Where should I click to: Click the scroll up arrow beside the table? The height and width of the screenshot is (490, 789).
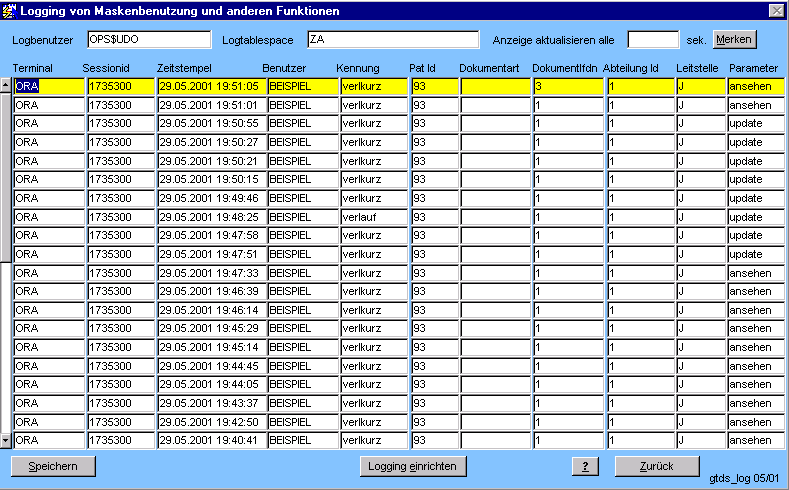click(5, 85)
